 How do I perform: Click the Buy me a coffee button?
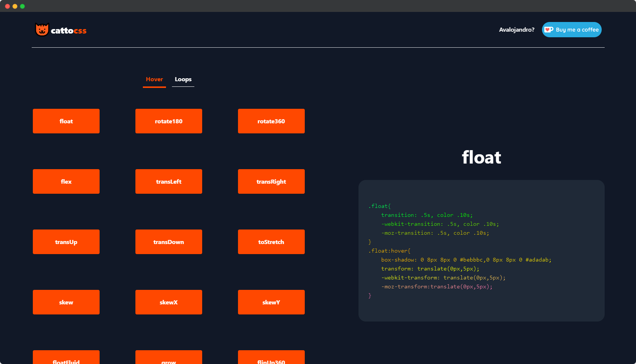pyautogui.click(x=571, y=29)
